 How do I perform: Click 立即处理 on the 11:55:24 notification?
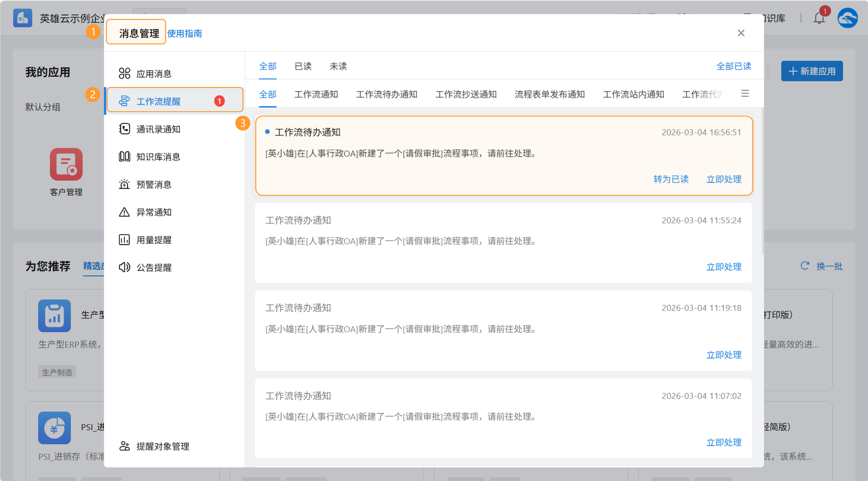[724, 267]
